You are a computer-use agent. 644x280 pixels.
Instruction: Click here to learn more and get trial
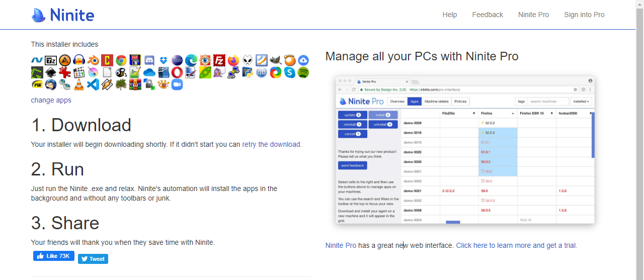coord(517,245)
